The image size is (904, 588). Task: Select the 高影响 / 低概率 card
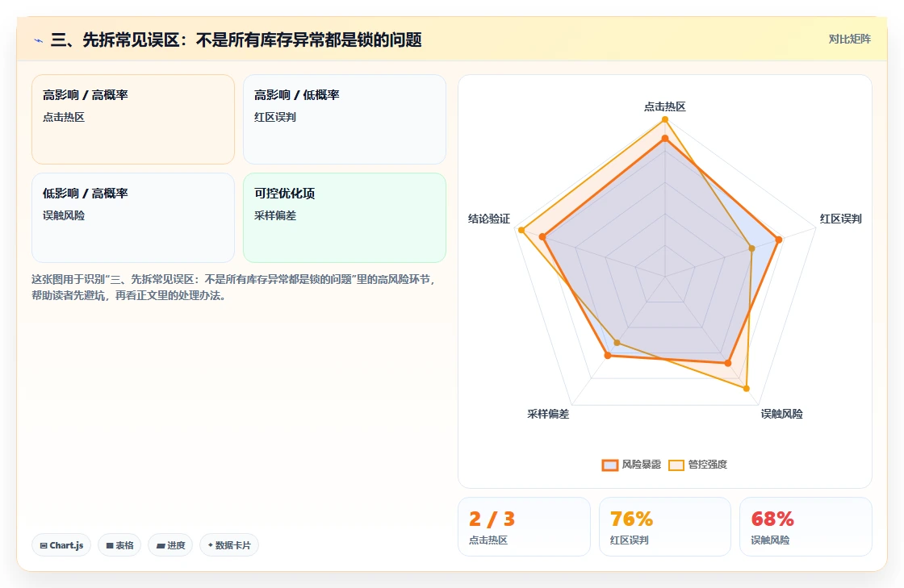(x=345, y=119)
